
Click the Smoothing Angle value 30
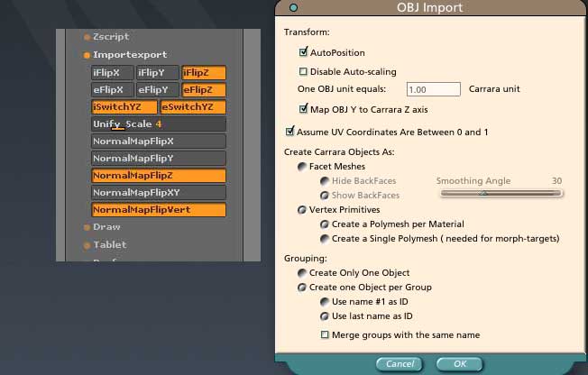pyautogui.click(x=556, y=181)
